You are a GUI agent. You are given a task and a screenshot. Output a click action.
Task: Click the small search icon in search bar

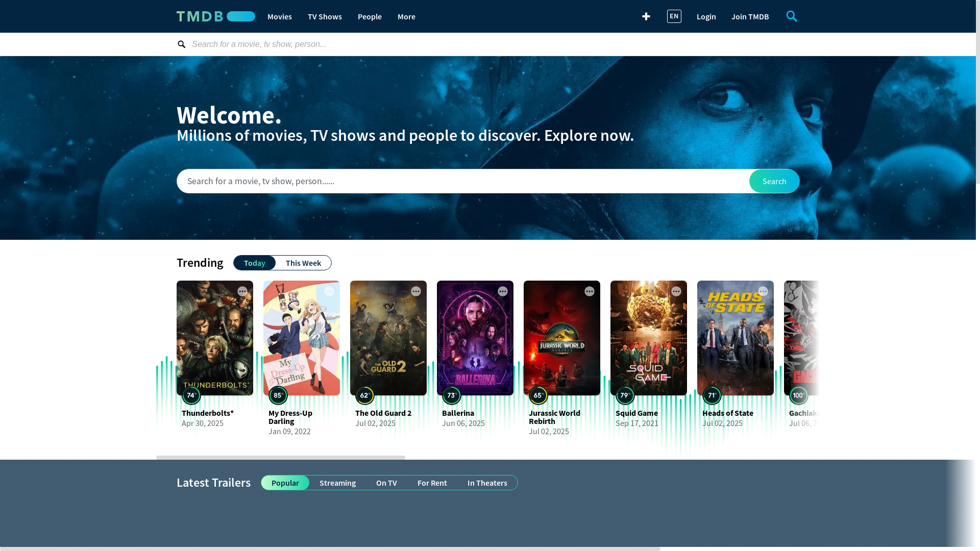point(181,44)
